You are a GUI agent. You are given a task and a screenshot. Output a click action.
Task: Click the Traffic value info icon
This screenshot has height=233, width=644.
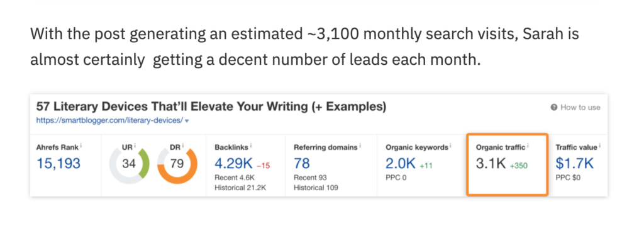(599, 145)
